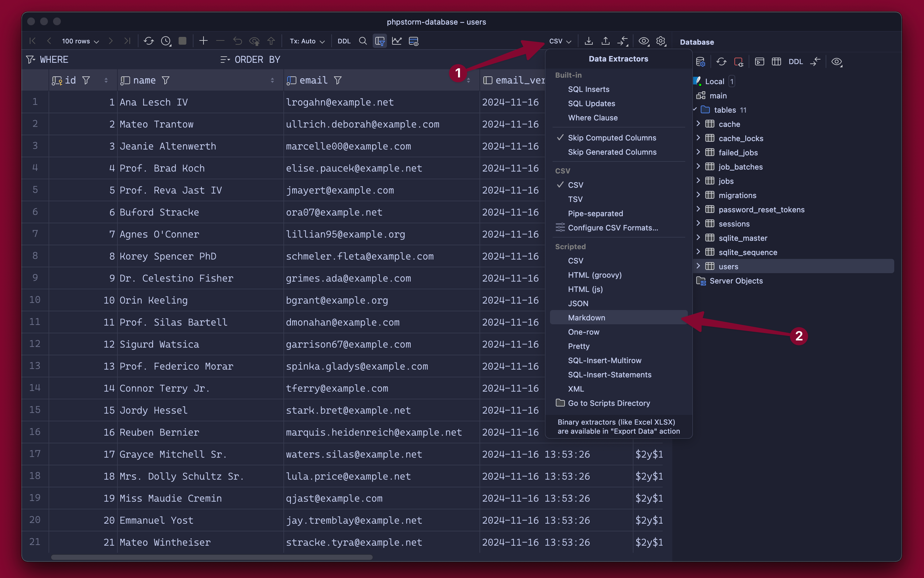This screenshot has width=924, height=578.
Task: Open auto-refresh clock icon
Action: click(166, 41)
